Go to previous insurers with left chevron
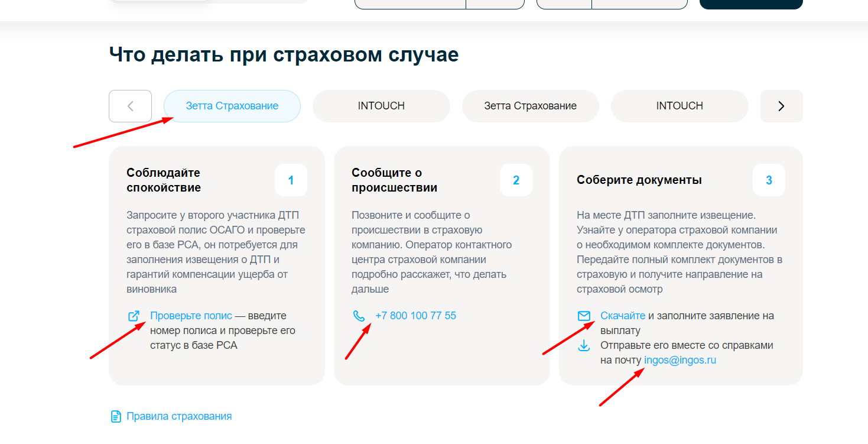868x444 pixels. [x=131, y=106]
